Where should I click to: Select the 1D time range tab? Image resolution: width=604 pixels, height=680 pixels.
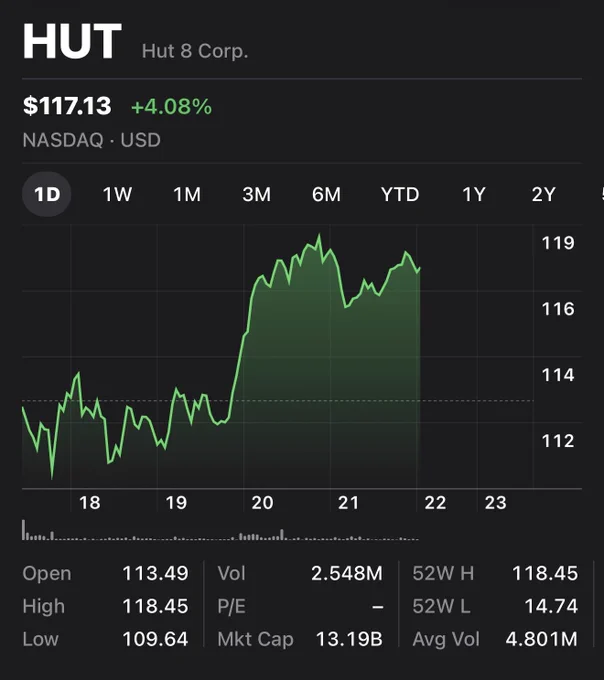(47, 194)
